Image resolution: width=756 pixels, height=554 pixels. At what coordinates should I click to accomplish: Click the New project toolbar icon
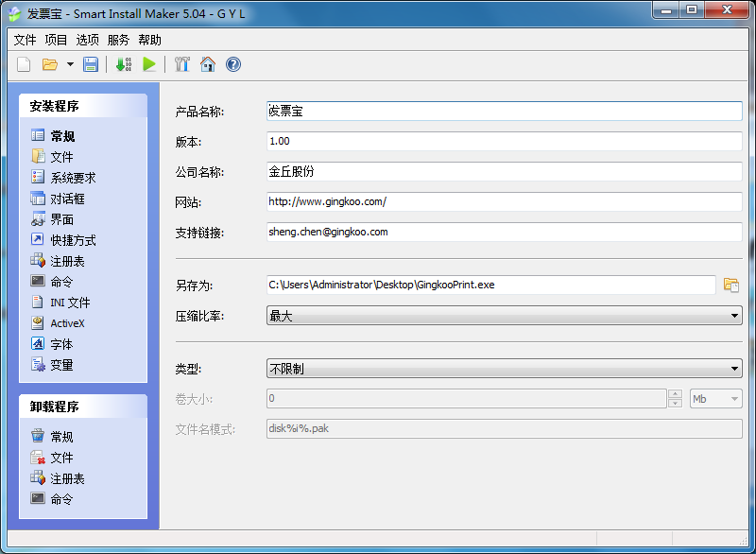coord(23,64)
